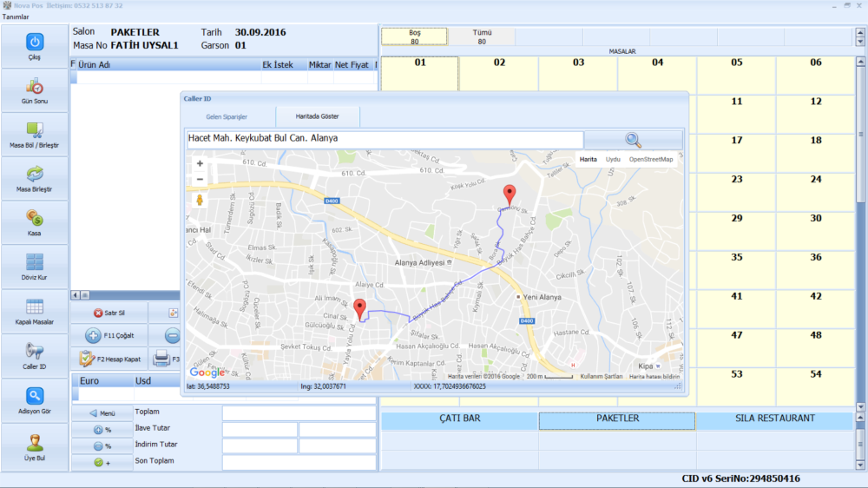
Task: Switch map to Uydu satellite view
Action: [x=613, y=160]
